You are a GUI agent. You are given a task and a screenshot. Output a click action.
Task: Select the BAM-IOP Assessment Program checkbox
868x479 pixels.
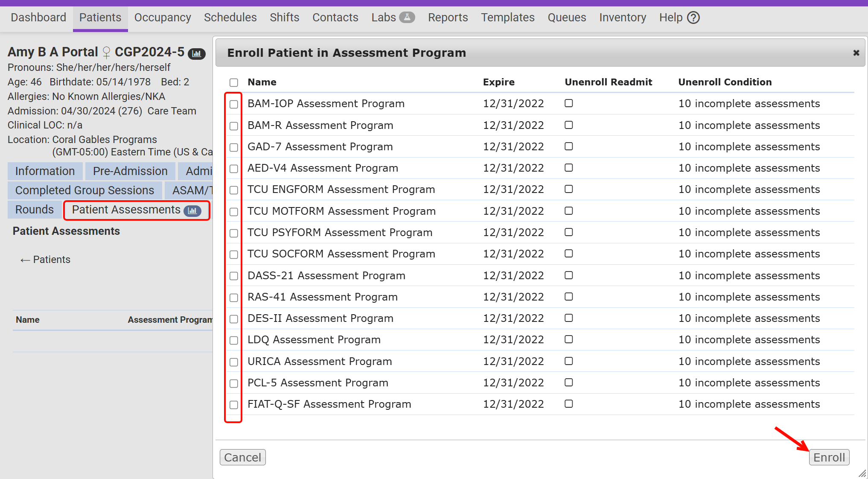(x=234, y=104)
